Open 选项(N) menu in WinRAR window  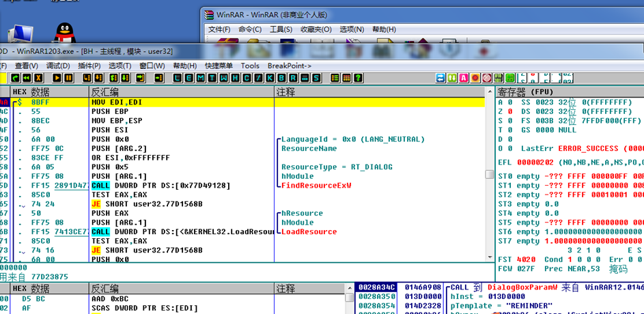(x=352, y=29)
